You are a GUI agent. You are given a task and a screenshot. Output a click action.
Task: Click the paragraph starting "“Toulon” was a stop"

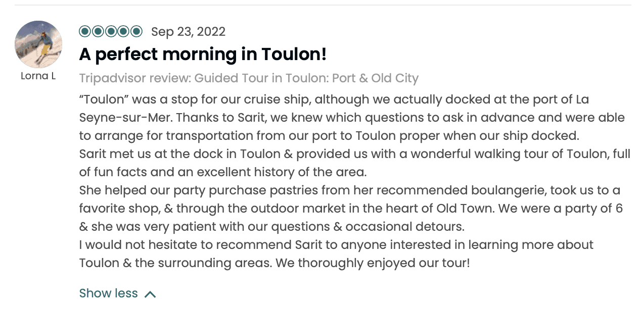[334, 99]
